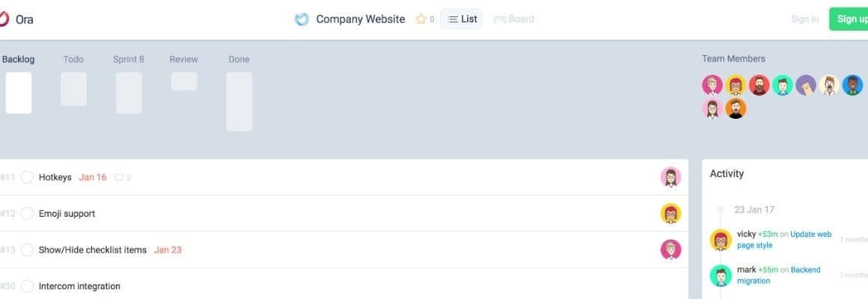
Task: Click the assignee avatar on Emoji support
Action: (670, 213)
